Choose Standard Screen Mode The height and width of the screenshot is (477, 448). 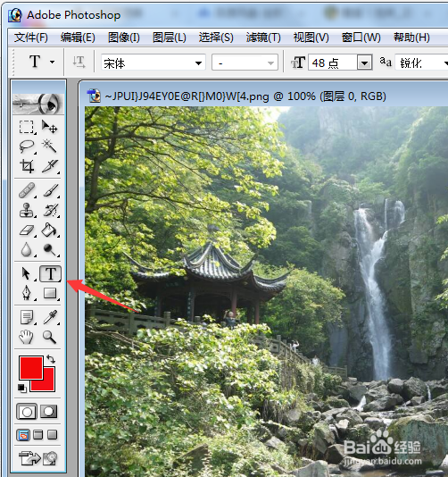pos(23,435)
